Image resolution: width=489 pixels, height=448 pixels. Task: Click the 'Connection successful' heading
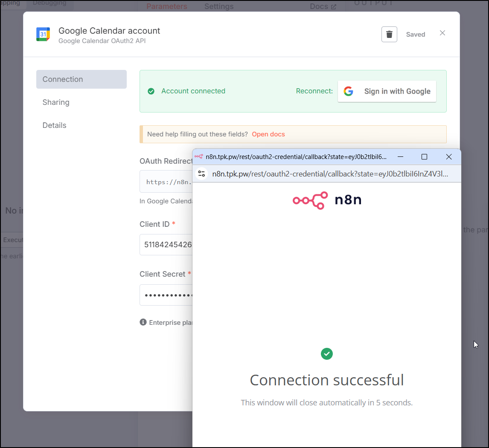coord(327,380)
